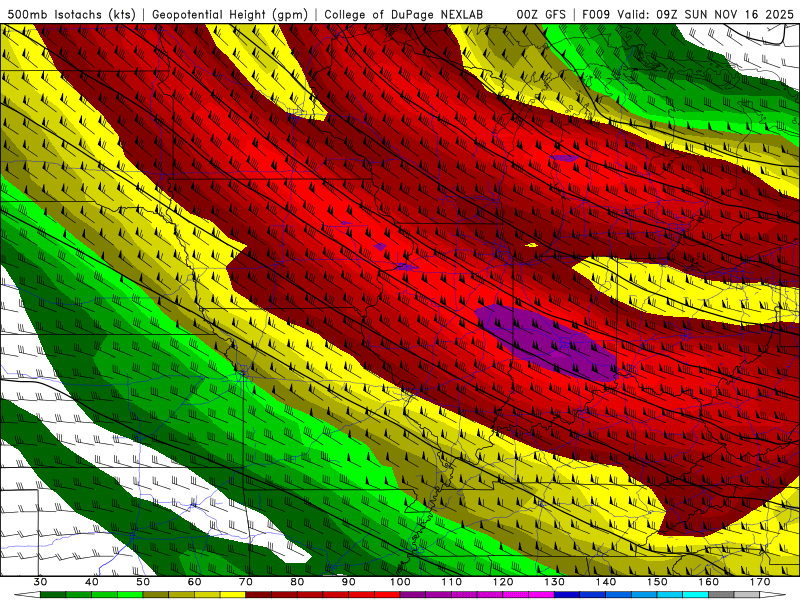Click the '500mb Isotachs (kts)' title text
The image size is (800, 600).
(71, 14)
